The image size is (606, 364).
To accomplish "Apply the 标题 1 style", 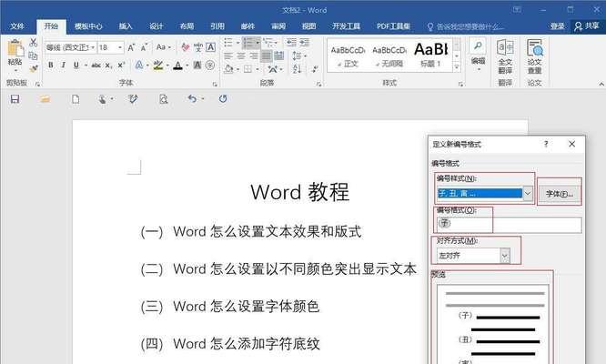I will pos(431,56).
